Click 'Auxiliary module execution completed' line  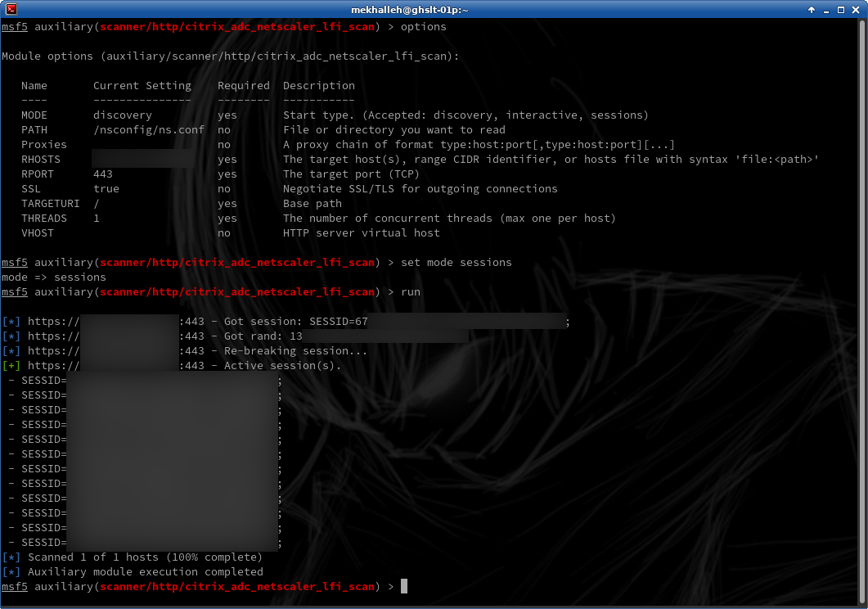click(x=146, y=572)
